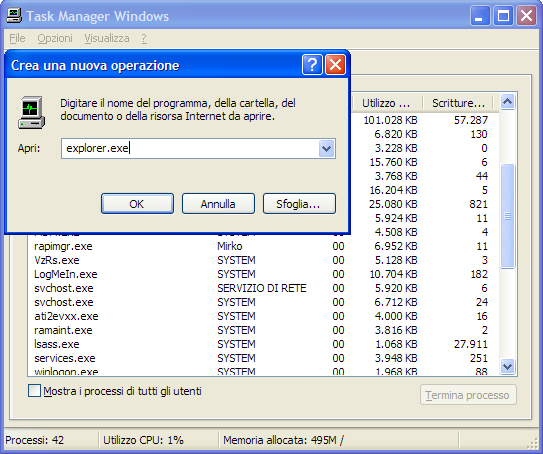Click the scroll down arrow of process list

pos(507,366)
